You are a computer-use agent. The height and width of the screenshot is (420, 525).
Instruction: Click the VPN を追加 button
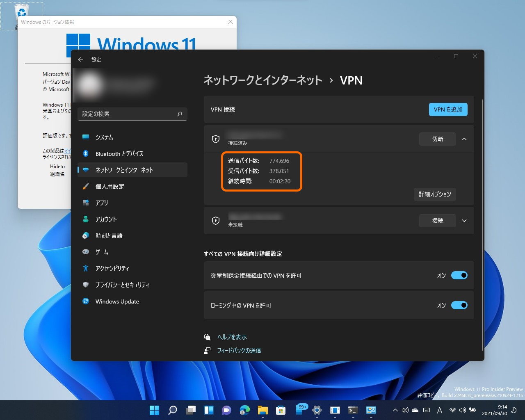[x=448, y=110]
